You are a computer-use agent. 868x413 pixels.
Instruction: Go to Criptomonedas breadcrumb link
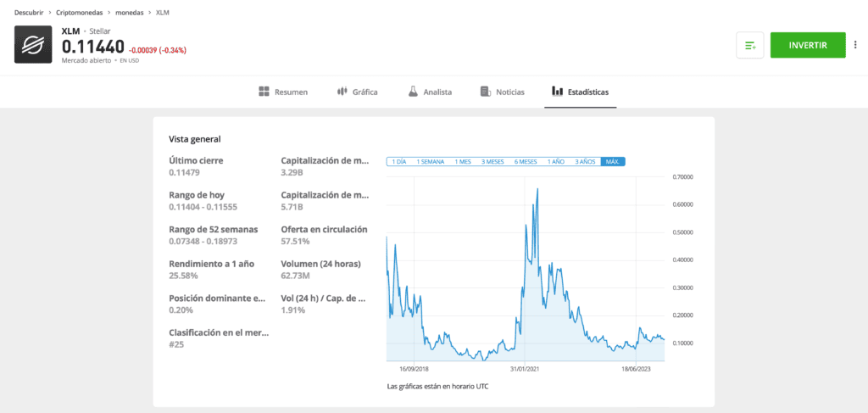click(79, 12)
